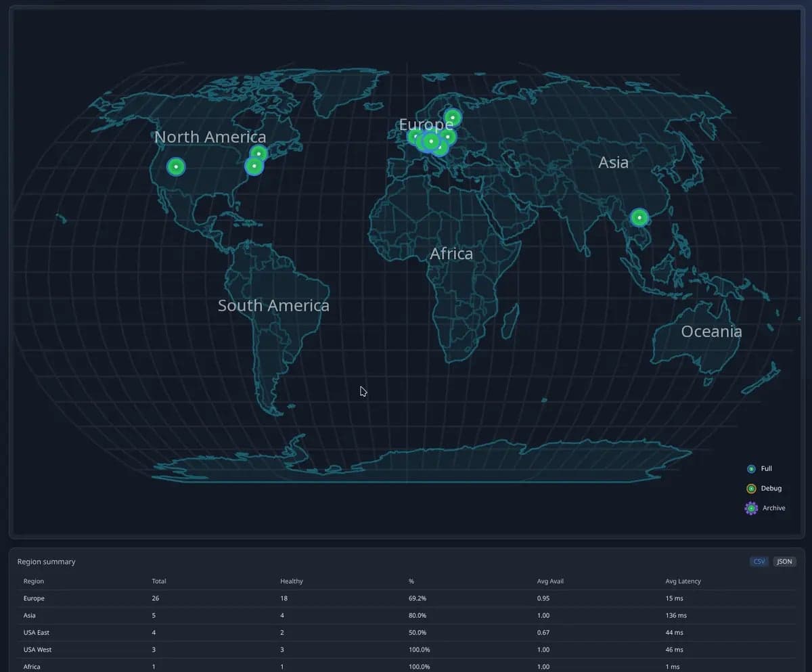Click the Avg Avail column header
This screenshot has height=672, width=812.
[x=550, y=581]
